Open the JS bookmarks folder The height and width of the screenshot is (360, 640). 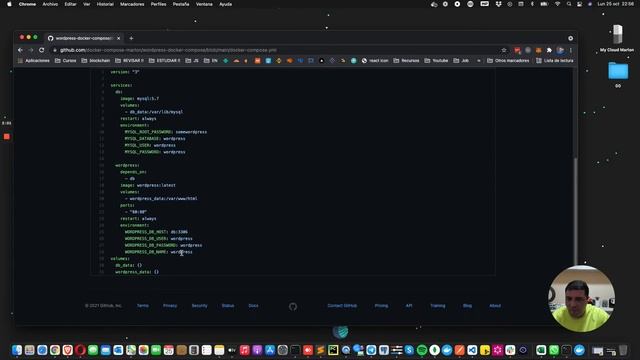192,60
